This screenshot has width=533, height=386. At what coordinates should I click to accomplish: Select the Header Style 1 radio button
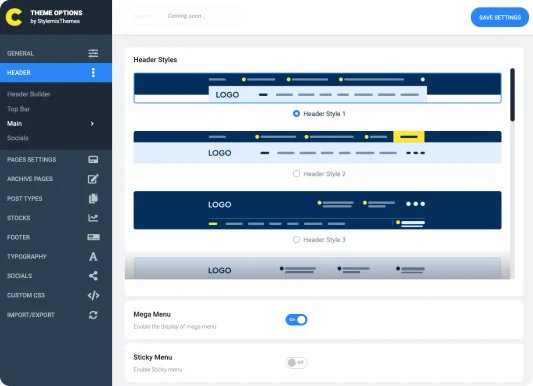tap(296, 113)
